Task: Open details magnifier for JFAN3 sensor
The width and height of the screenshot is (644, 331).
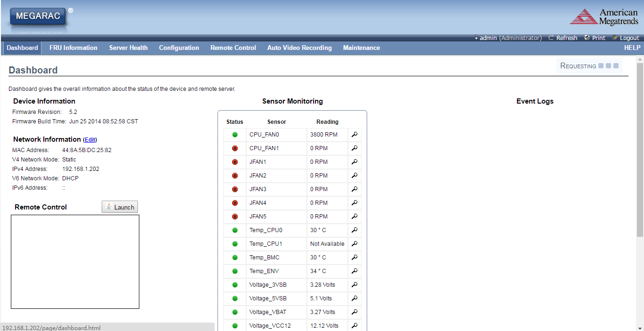Action: coord(354,189)
